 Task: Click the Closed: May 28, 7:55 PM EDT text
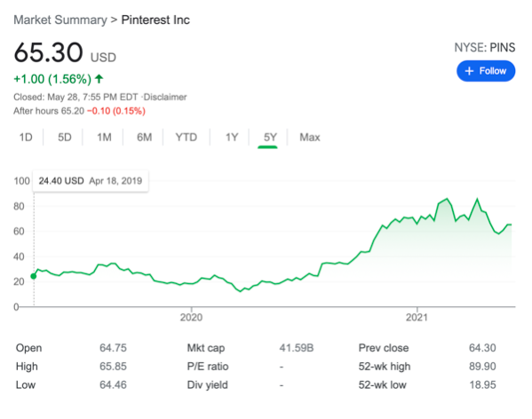coord(75,98)
